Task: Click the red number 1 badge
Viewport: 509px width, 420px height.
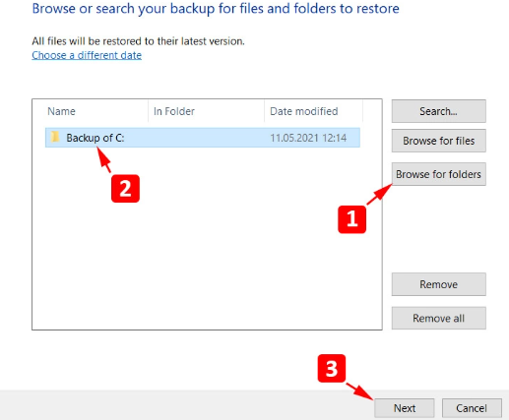Action: tap(351, 219)
